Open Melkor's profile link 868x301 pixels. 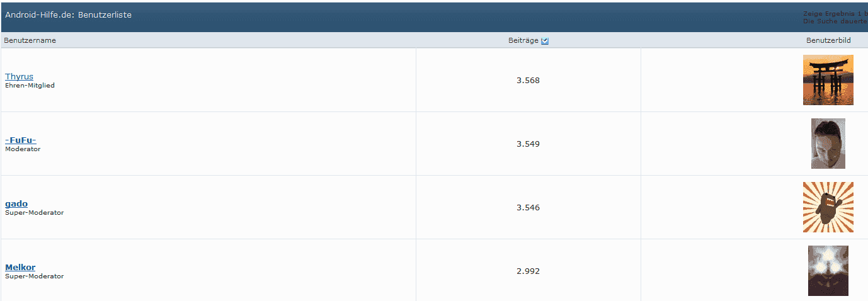[20, 268]
